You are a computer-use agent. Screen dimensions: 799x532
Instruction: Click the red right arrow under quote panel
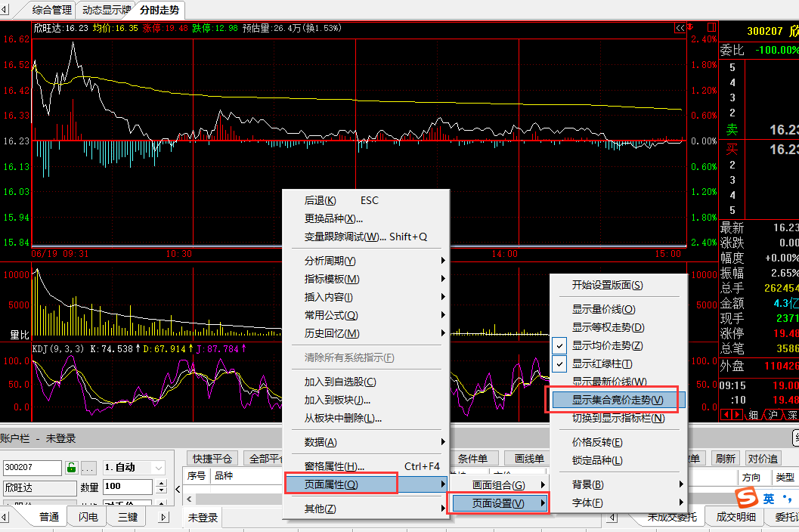point(737,415)
